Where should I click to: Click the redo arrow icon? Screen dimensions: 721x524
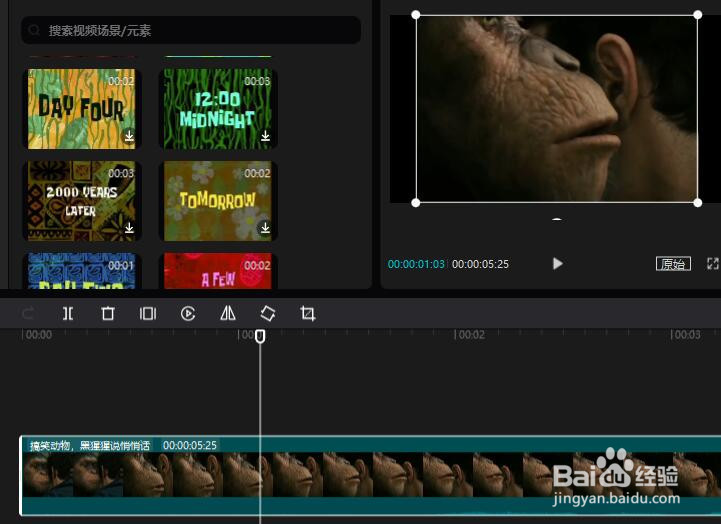28,313
